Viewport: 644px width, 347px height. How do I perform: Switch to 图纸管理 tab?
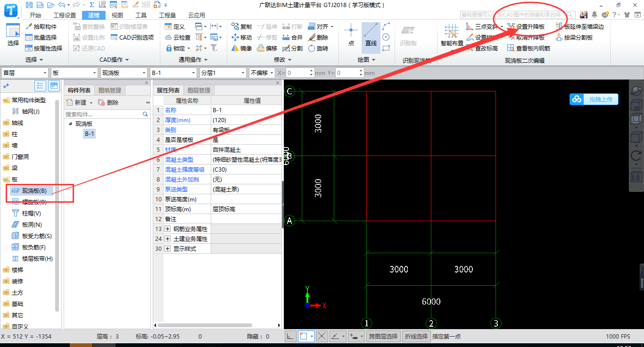[109, 91]
